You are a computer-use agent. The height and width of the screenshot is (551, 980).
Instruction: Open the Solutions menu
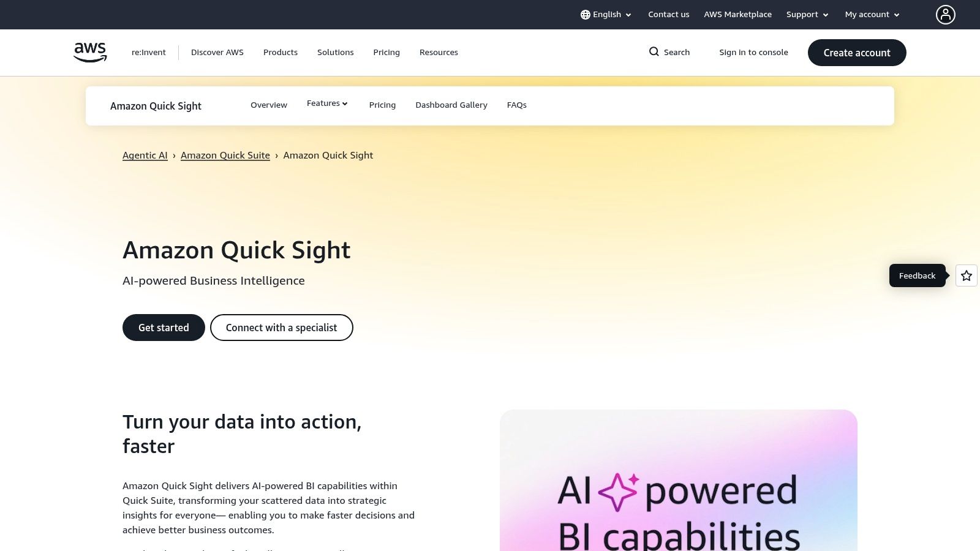(336, 53)
